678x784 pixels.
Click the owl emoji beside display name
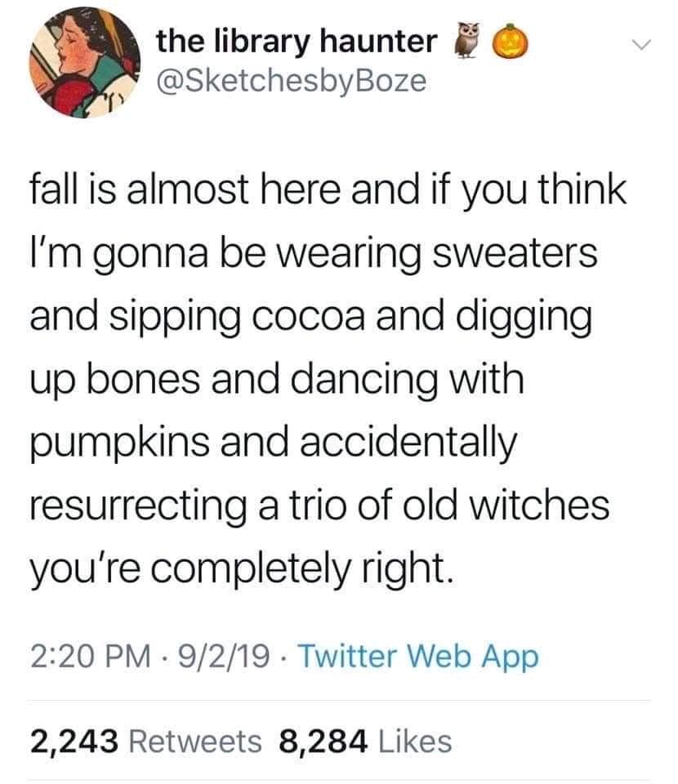tap(466, 41)
